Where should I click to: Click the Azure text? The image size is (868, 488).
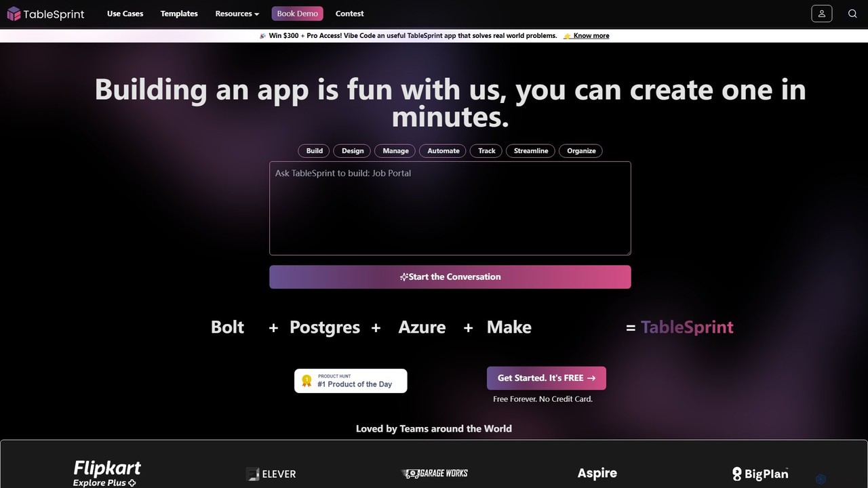click(422, 327)
